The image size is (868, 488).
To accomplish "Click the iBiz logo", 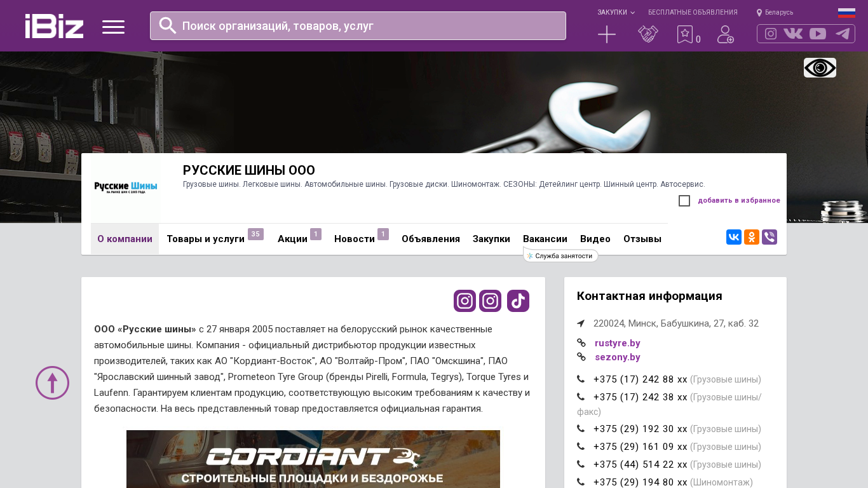I will [x=54, y=26].
